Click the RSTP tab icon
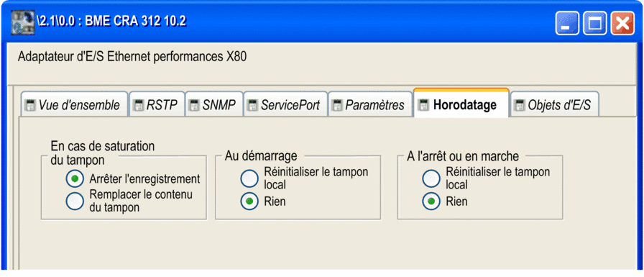 point(137,105)
